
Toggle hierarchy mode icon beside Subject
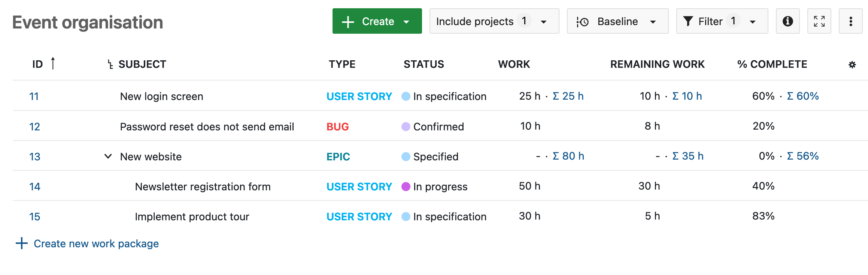110,65
